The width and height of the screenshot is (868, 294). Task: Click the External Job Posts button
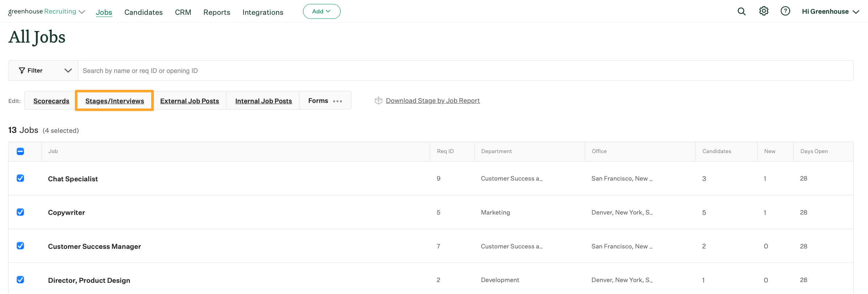190,101
